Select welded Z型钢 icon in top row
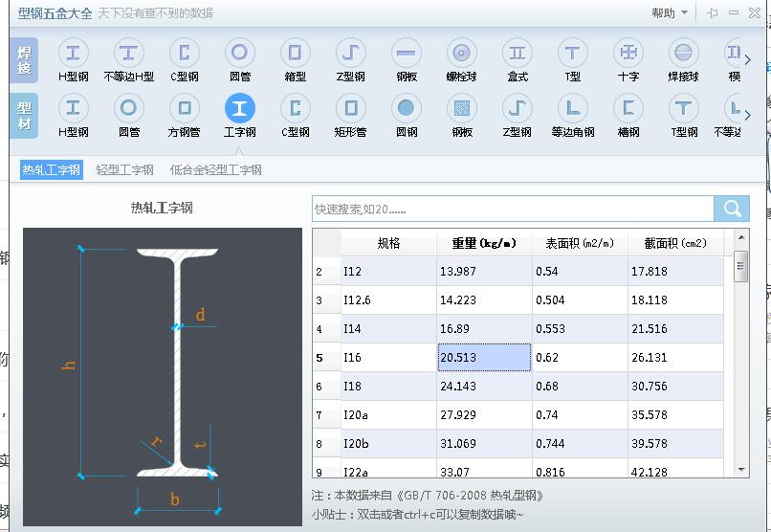 click(x=351, y=53)
